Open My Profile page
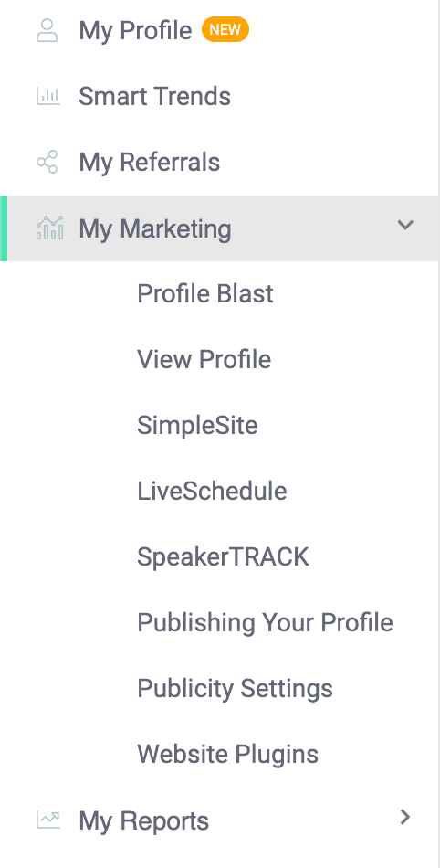This screenshot has width=440, height=868. click(135, 30)
